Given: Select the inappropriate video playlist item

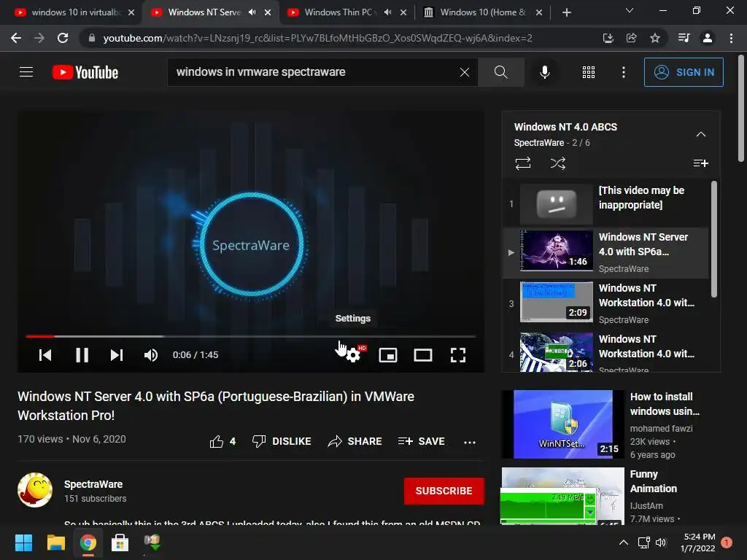Looking at the screenshot, I should pyautogui.click(x=605, y=204).
